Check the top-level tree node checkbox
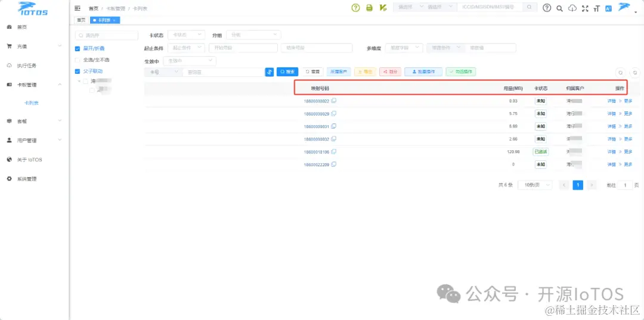Image resolution: width=644 pixels, height=320 pixels. [85, 81]
